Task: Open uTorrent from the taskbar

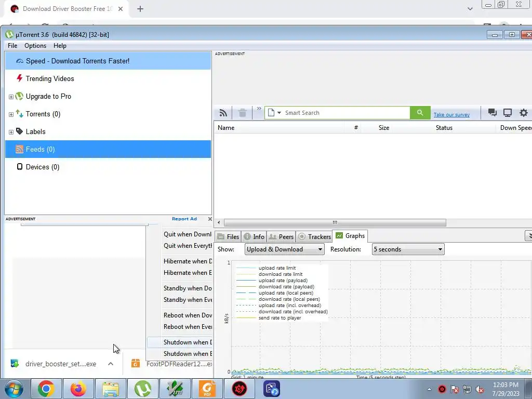Action: [143, 389]
